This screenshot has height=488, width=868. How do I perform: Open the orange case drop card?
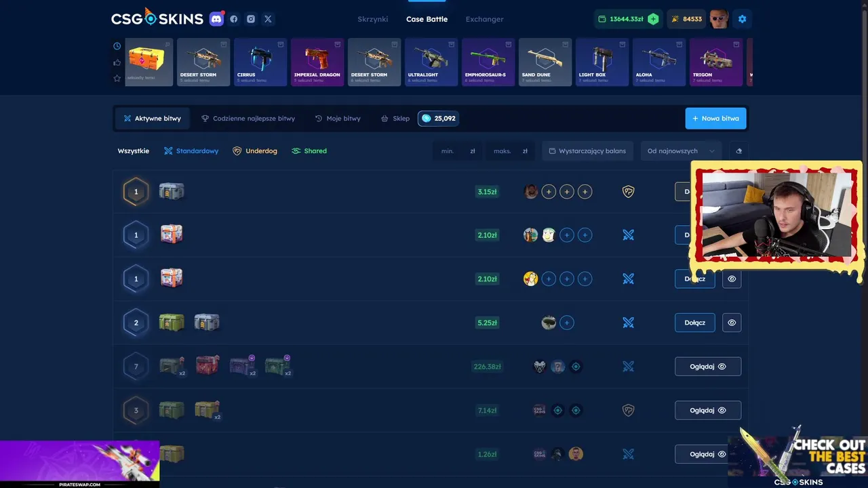click(x=149, y=62)
